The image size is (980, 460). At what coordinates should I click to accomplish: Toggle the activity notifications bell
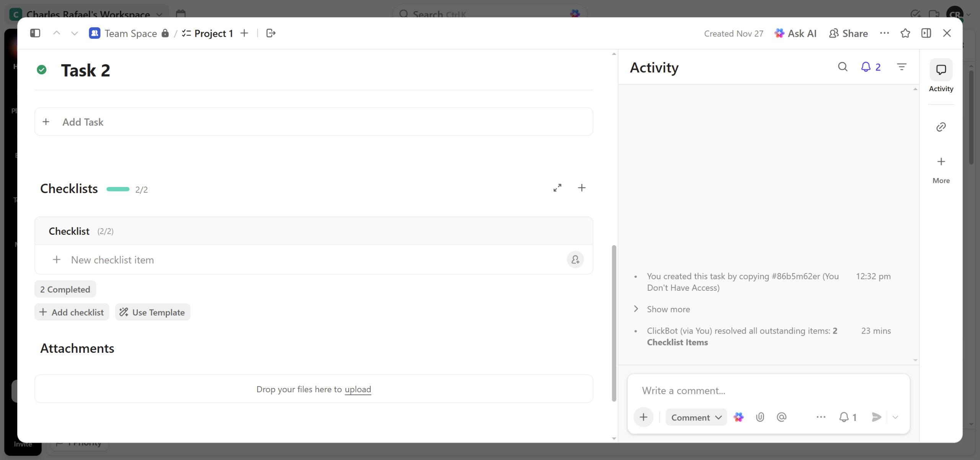tap(870, 67)
